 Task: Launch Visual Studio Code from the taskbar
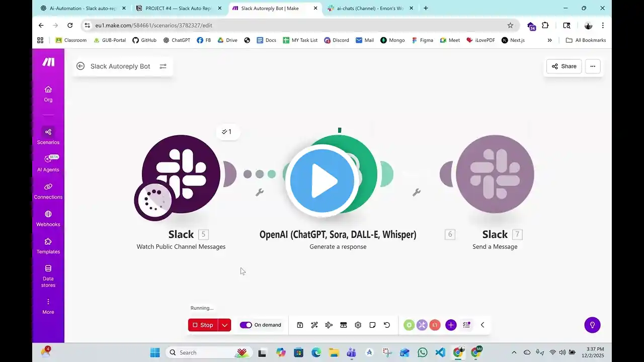tap(440, 352)
